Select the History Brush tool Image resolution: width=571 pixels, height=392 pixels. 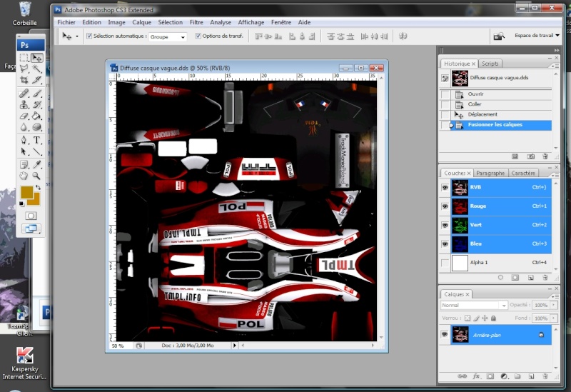click(37, 104)
